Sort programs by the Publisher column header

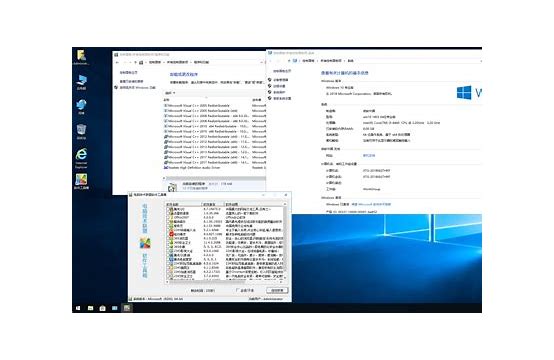(x=257, y=100)
